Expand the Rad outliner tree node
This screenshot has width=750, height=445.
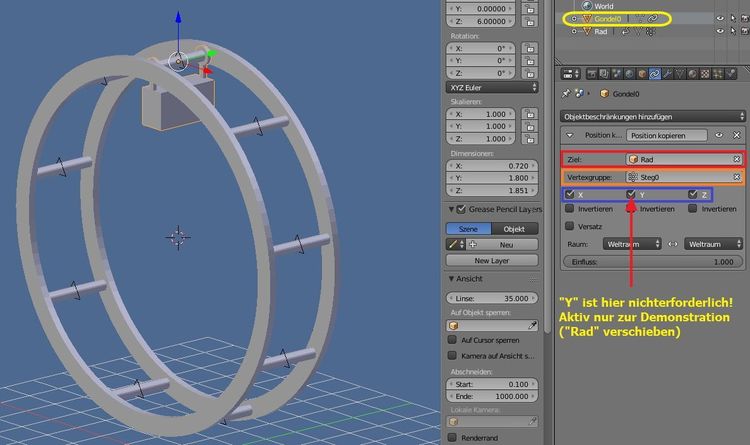[x=574, y=32]
